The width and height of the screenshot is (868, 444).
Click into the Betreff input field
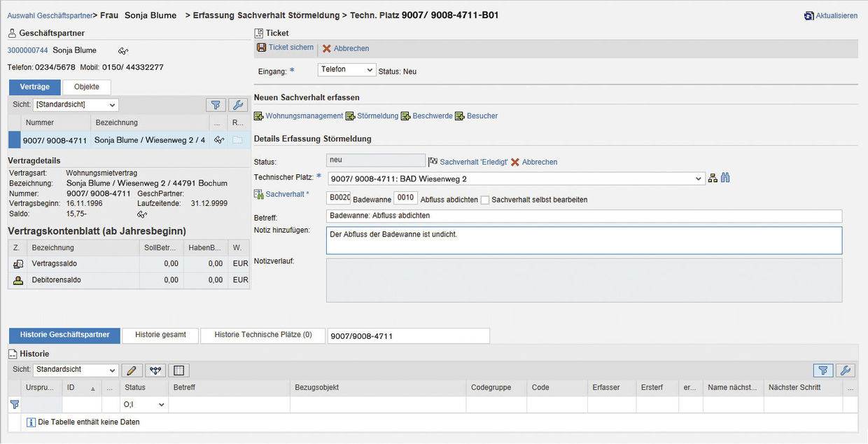[x=584, y=216]
